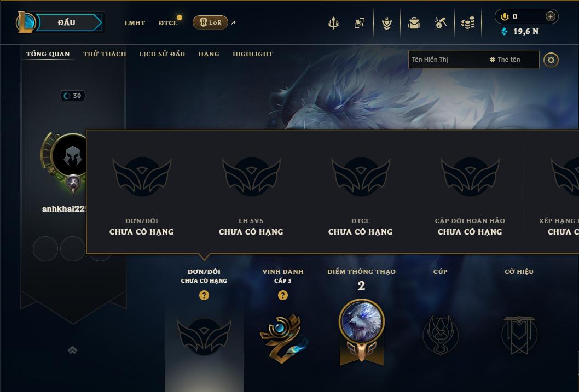Open profile settings gear icon
Screen dimensions: 579x392
tap(551, 60)
